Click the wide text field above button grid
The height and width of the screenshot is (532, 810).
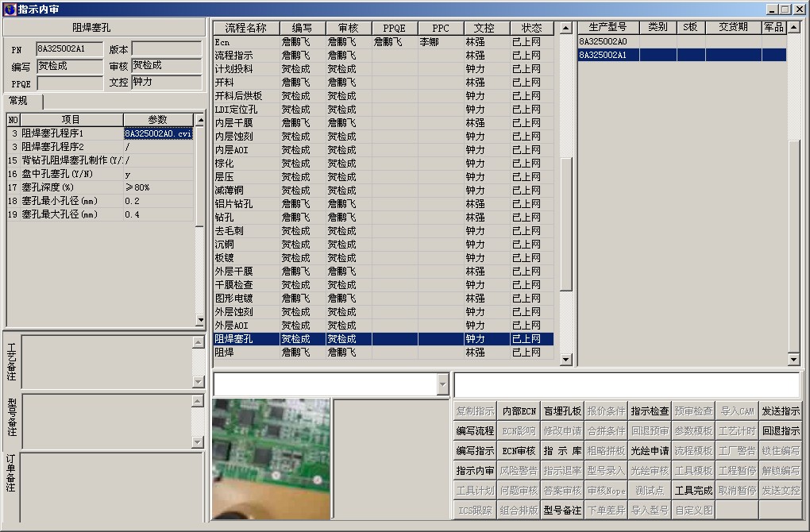point(627,384)
